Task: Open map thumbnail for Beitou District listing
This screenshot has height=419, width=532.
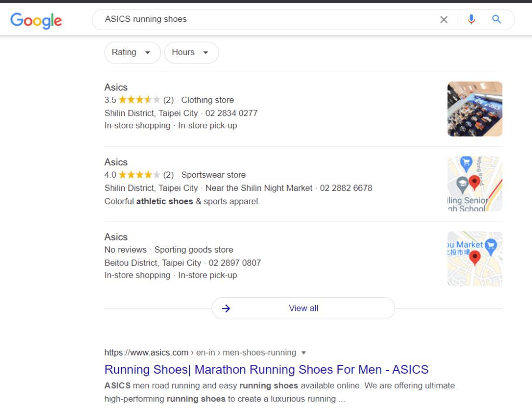Action: pyautogui.click(x=475, y=258)
